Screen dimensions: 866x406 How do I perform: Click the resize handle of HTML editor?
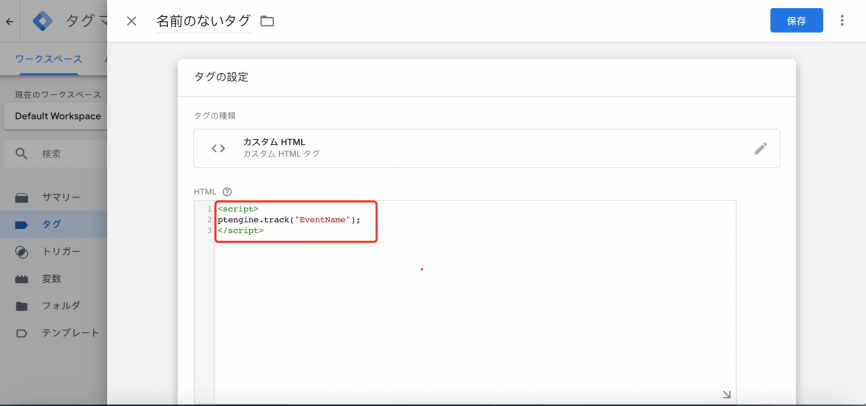point(727,394)
